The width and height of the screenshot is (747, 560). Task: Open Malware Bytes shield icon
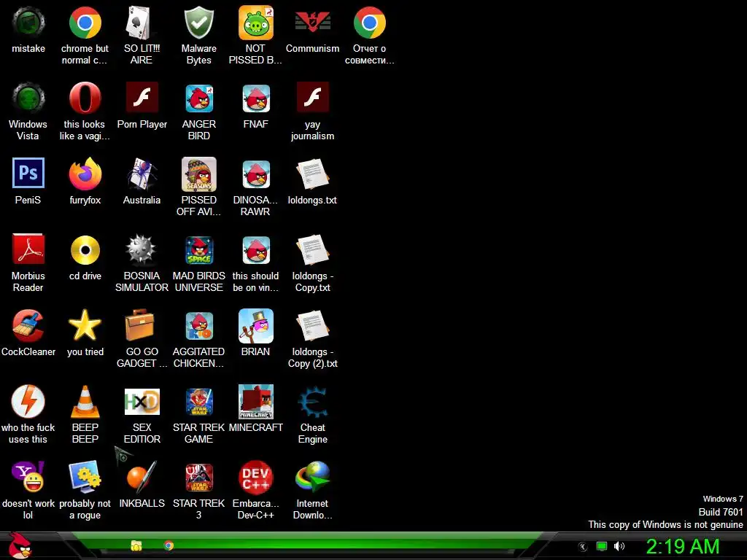point(198,23)
